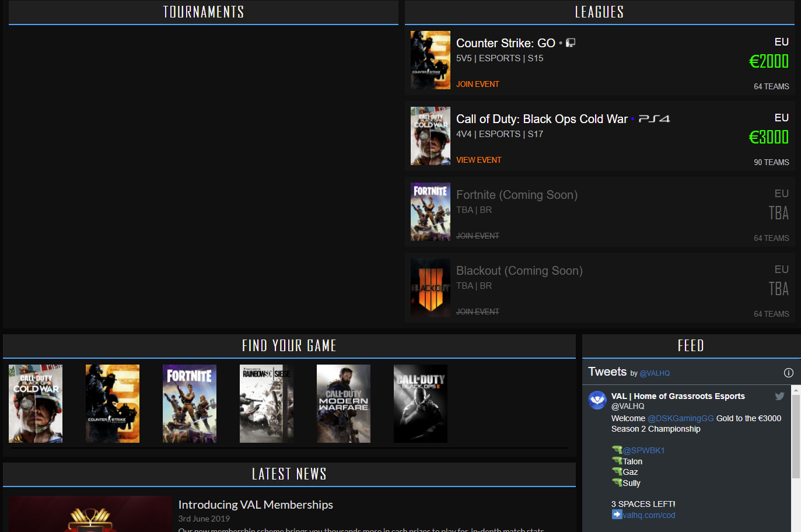Open Introducing VAL Memberships article headline
The height and width of the screenshot is (532, 801).
[x=256, y=505]
